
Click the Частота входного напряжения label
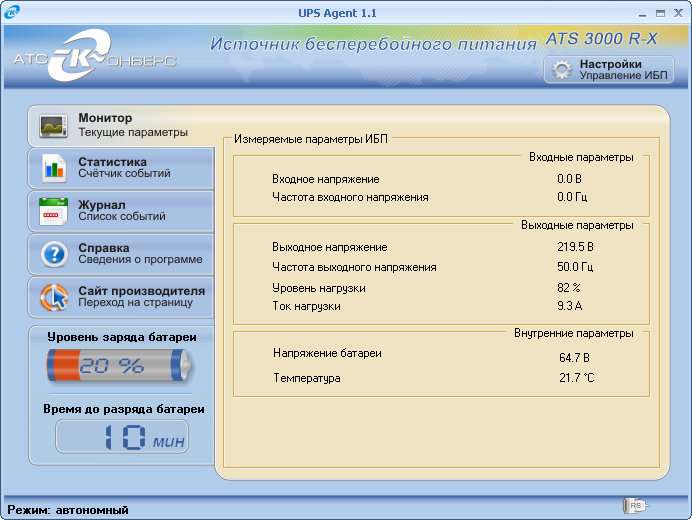[350, 197]
